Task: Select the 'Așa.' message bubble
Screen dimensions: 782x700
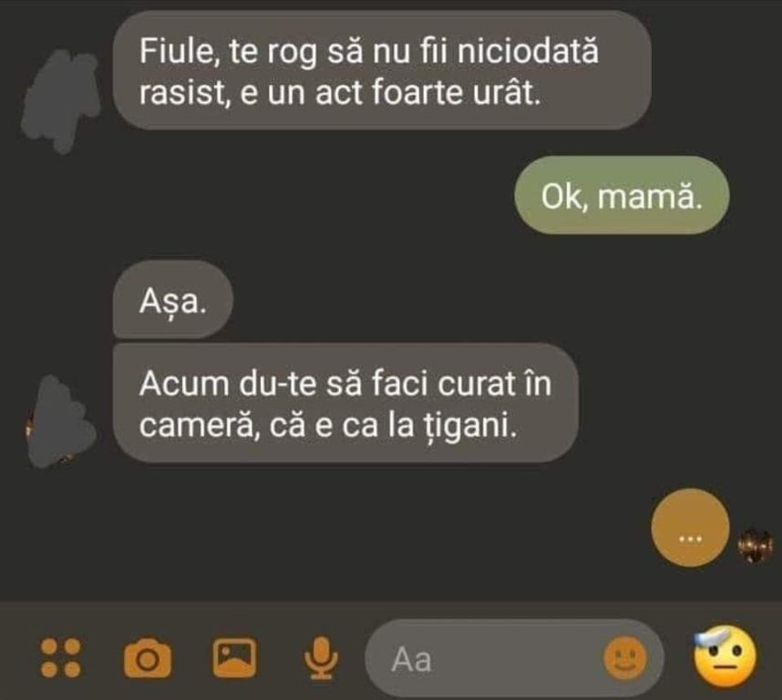Action: click(173, 300)
